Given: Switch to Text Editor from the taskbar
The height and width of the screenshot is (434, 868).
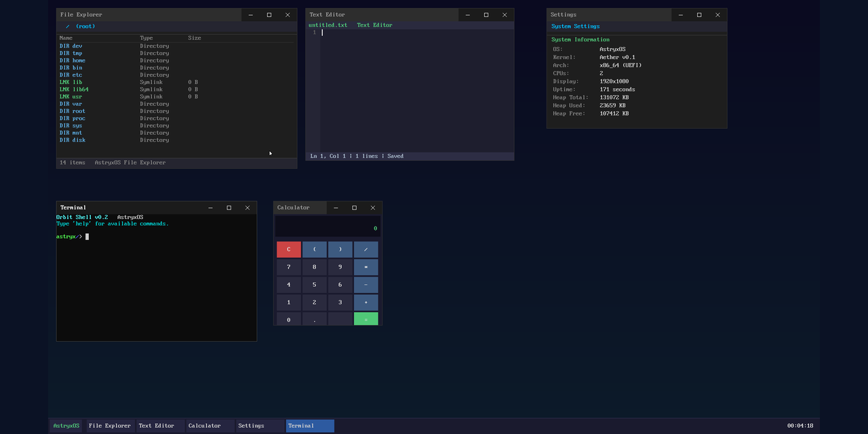Looking at the screenshot, I should click(160, 426).
